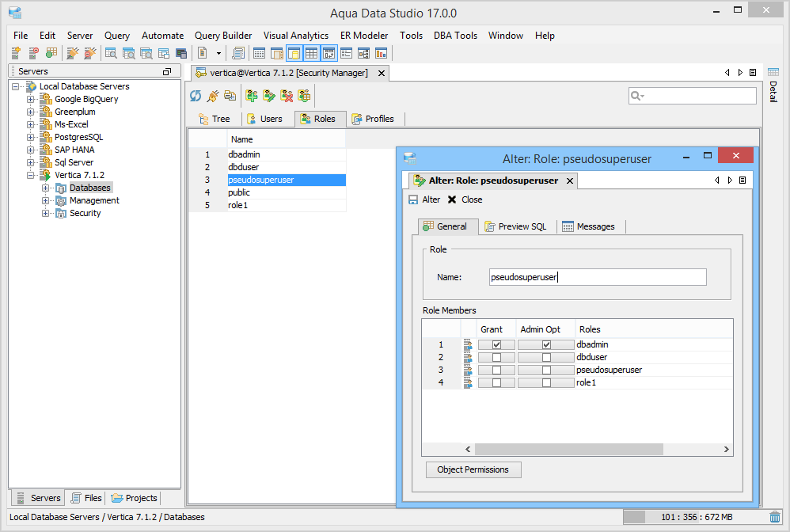Click the tab list icon right of Security Manager tab
Viewport: 790px width, 532px height.
(753, 73)
